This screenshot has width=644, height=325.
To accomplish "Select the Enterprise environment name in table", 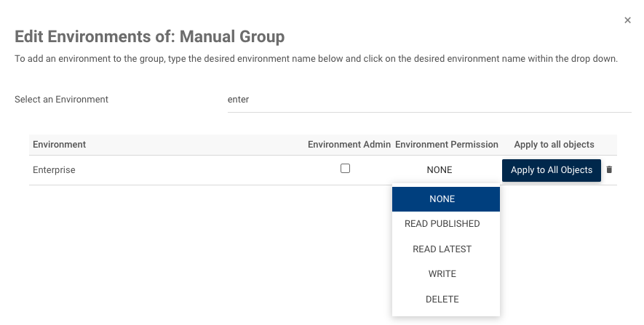I will coord(55,170).
